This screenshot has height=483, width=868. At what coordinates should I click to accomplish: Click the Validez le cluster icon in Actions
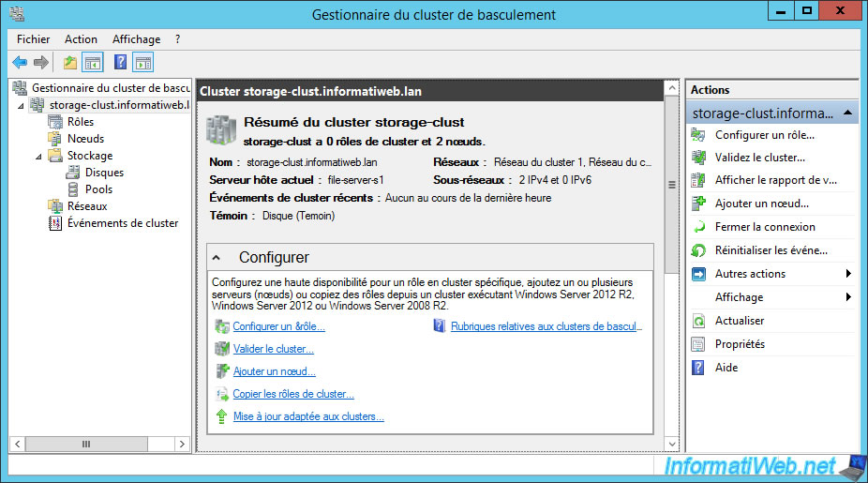pos(698,158)
